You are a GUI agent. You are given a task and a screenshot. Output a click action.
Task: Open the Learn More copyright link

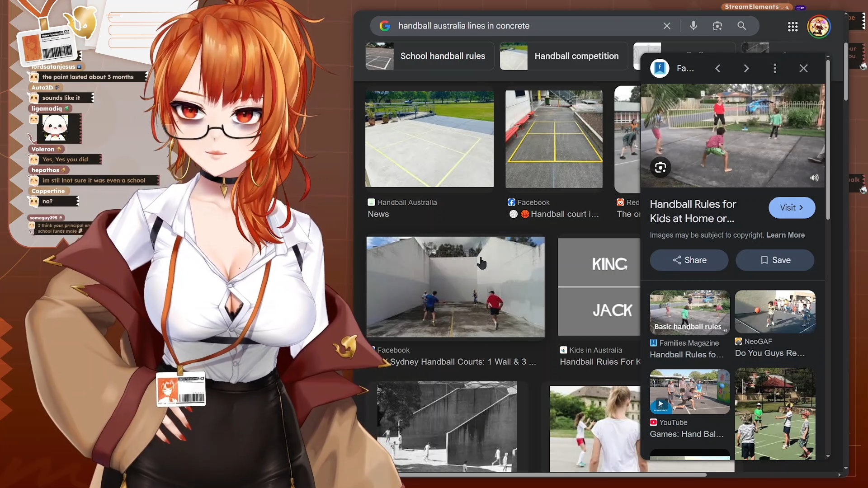[786, 235]
